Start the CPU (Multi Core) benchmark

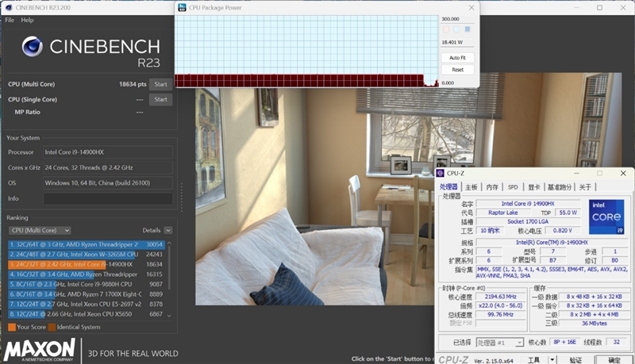point(161,84)
